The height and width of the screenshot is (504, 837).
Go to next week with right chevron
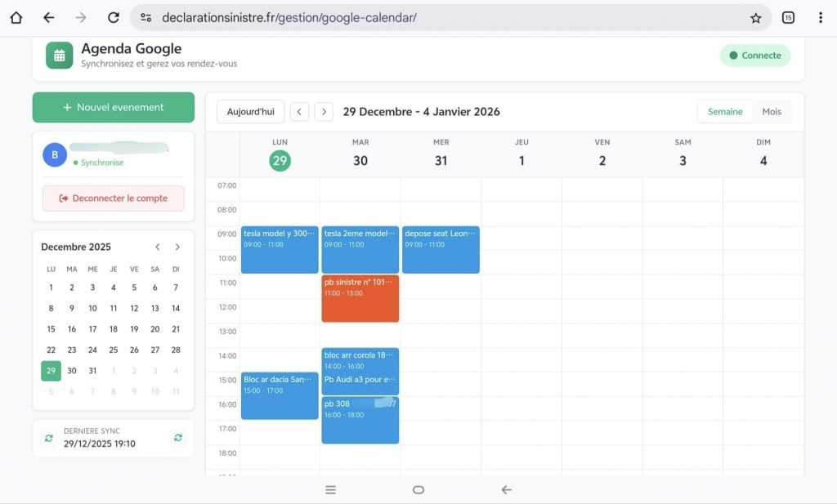pyautogui.click(x=324, y=112)
